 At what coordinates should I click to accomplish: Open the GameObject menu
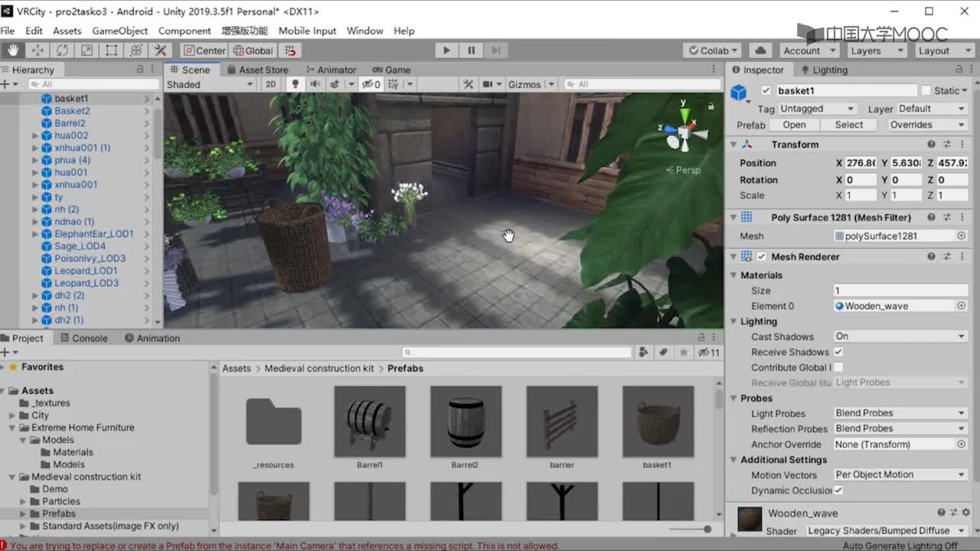click(120, 31)
